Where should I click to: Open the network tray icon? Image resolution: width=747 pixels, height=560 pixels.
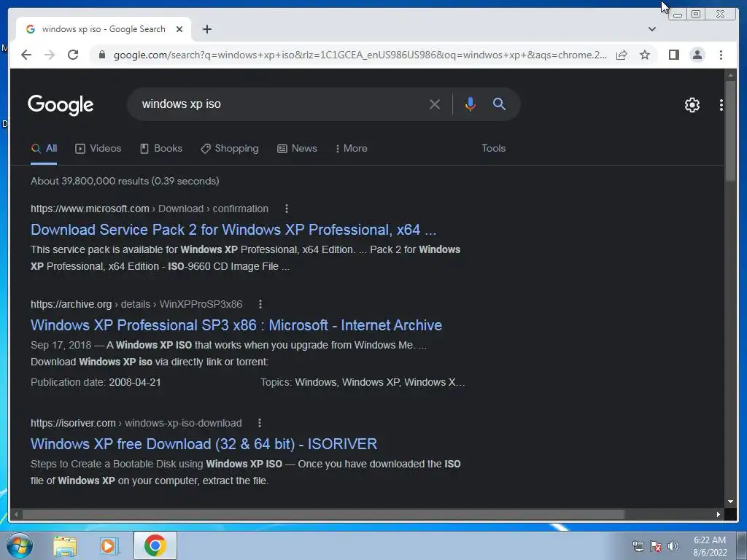coord(638,546)
